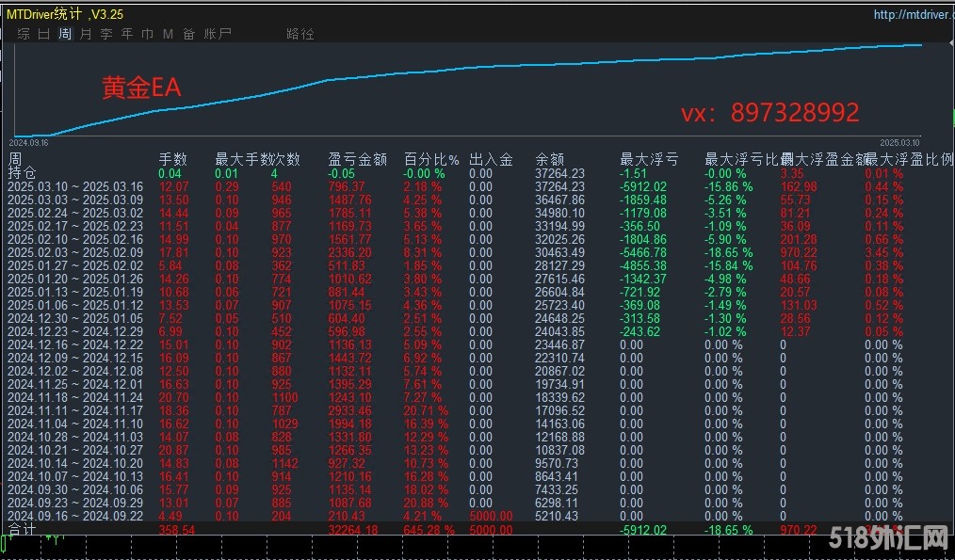Select the 2025.03.10 ~ 2025.03.16 week row
The width and height of the screenshot is (955, 560).
coord(74,187)
